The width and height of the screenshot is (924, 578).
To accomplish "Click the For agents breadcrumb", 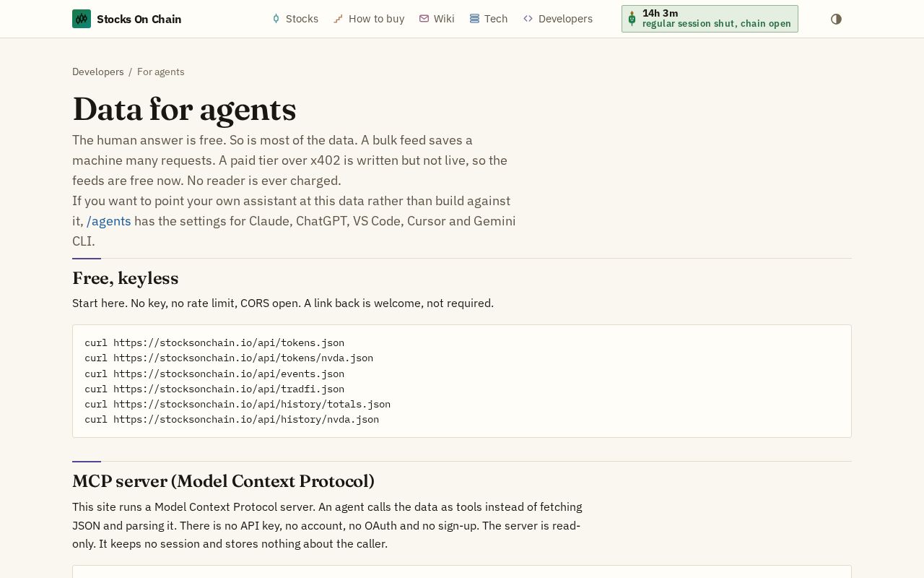I will click(x=161, y=72).
